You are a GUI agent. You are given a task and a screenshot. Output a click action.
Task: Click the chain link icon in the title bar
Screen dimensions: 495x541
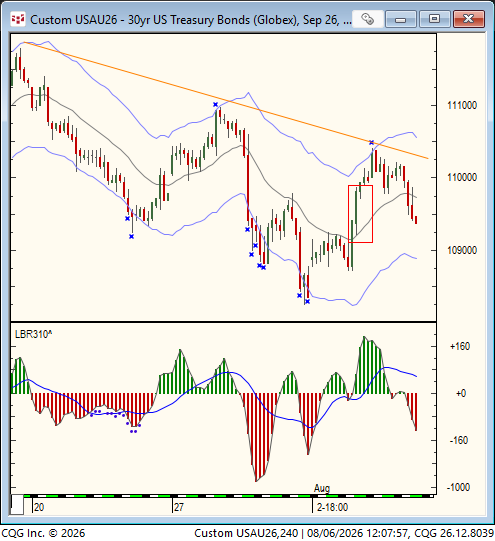click(368, 19)
